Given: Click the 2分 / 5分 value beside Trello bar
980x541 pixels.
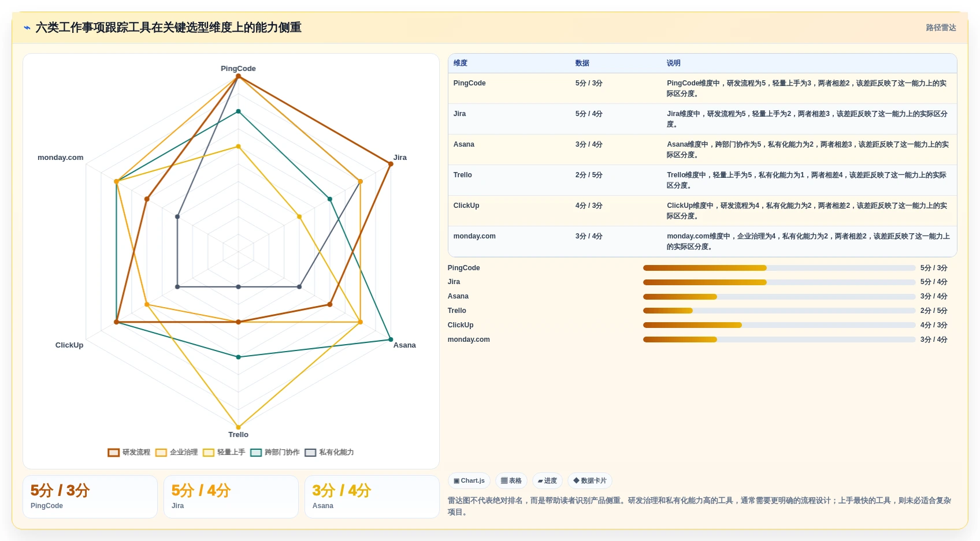Looking at the screenshot, I should pos(934,311).
